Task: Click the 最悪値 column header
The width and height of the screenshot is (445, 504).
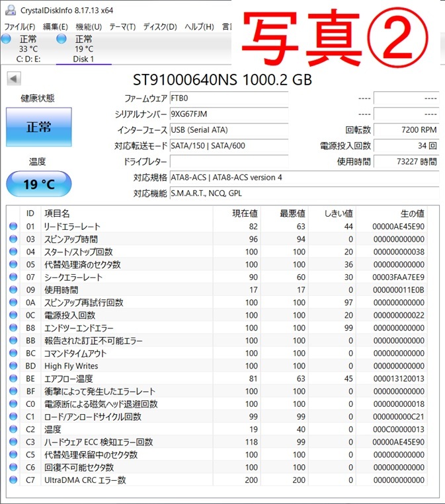Action: (284, 213)
